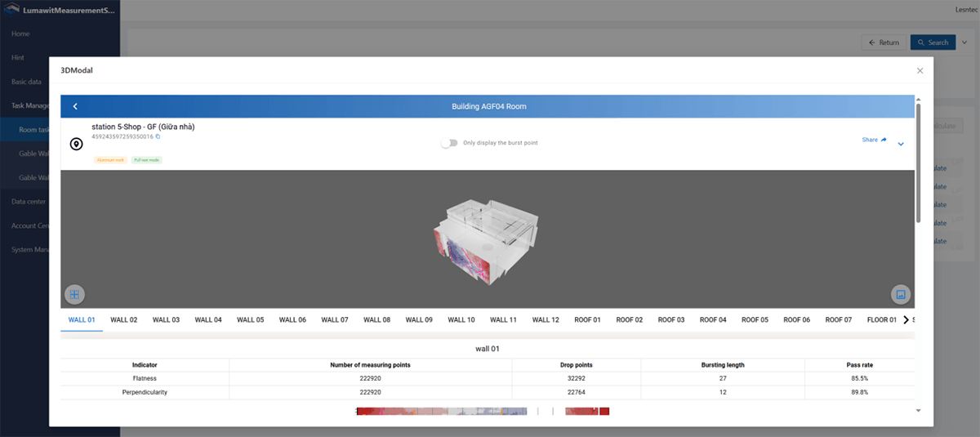
Task: Expand the chevron next to Share
Action: [901, 145]
